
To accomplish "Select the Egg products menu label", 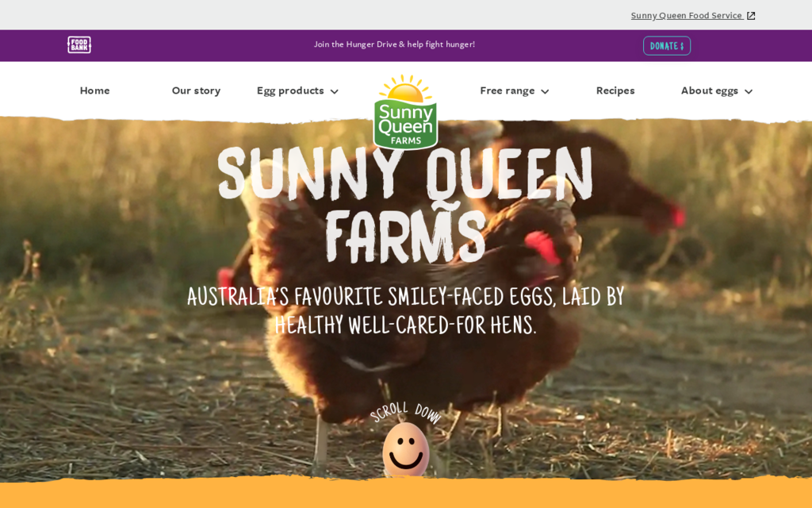I will [290, 90].
